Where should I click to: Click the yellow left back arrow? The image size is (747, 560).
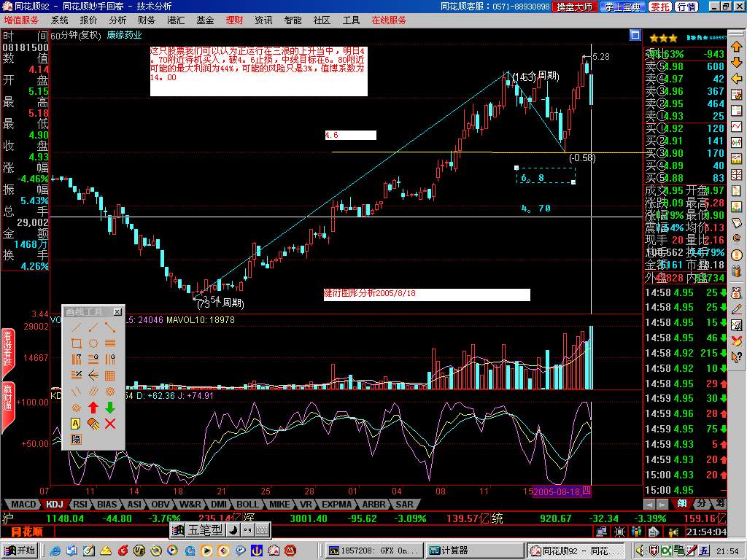737,79
